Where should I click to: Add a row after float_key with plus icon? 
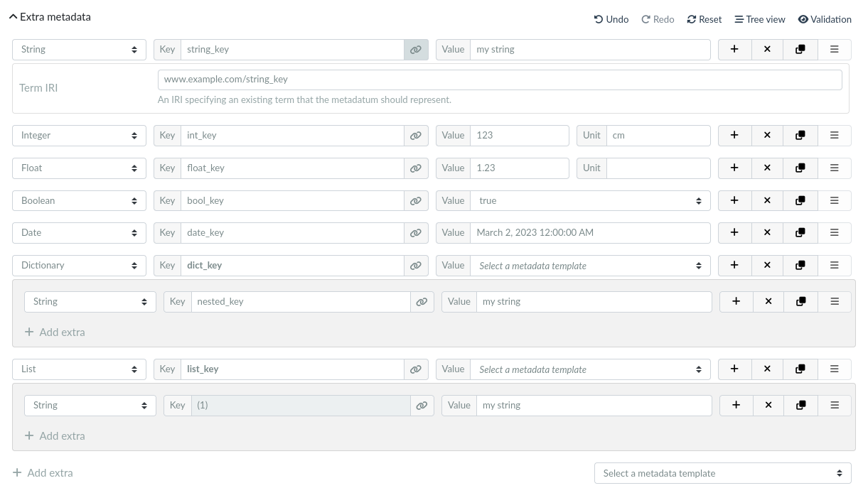(734, 168)
